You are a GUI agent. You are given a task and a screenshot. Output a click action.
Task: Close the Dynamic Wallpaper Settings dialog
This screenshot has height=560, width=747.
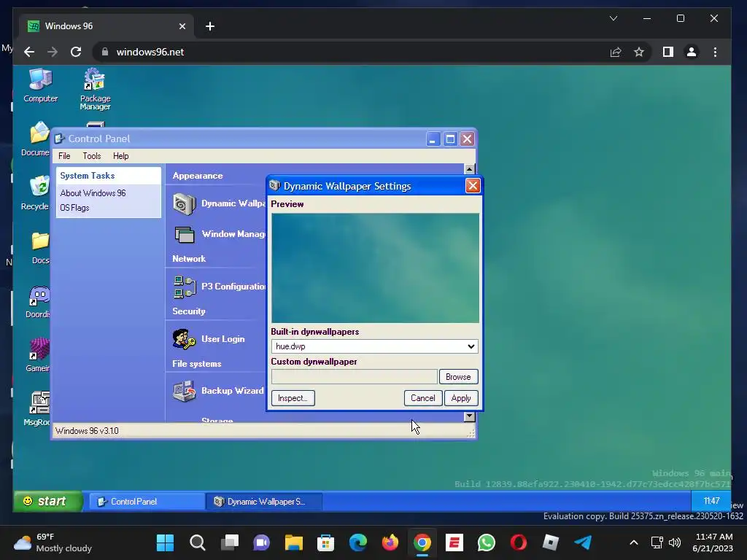(x=473, y=186)
